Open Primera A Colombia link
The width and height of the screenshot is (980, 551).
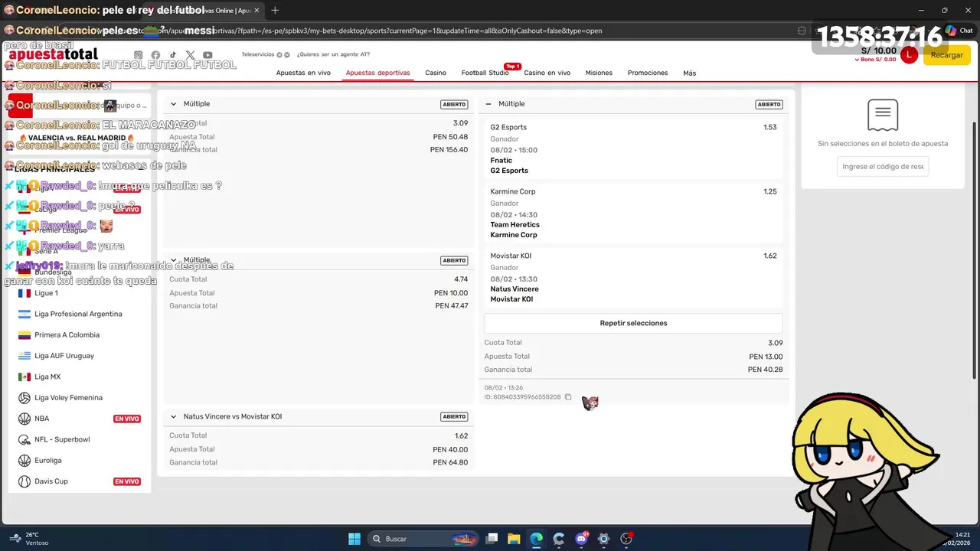click(67, 335)
